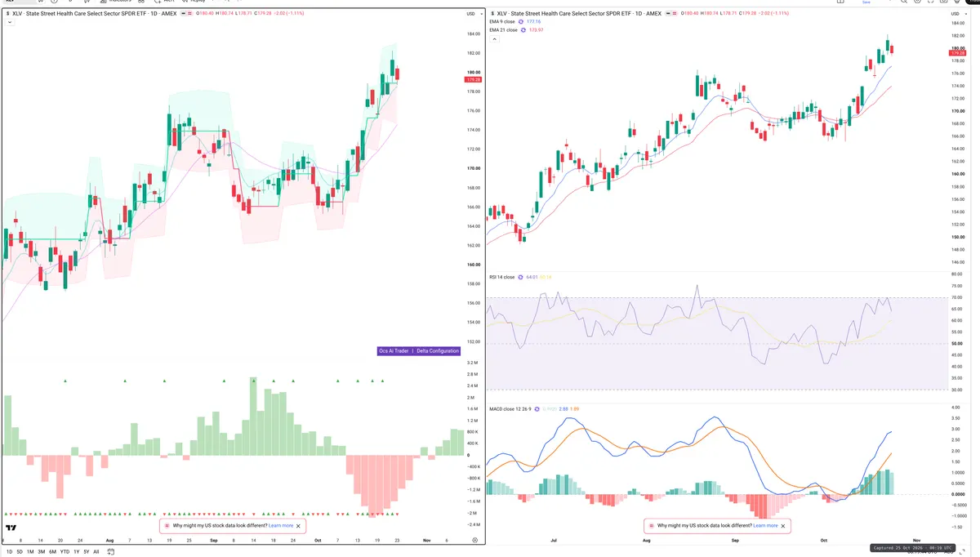The width and height of the screenshot is (980, 557).
Task: Click the icon beside EMA 9 close
Action: [522, 22]
